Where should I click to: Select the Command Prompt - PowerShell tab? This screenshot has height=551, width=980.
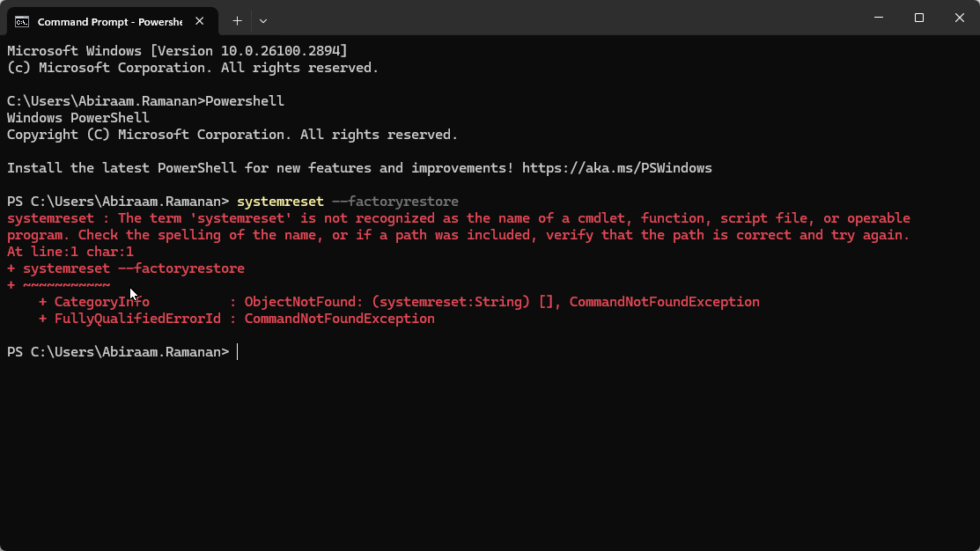click(113, 21)
